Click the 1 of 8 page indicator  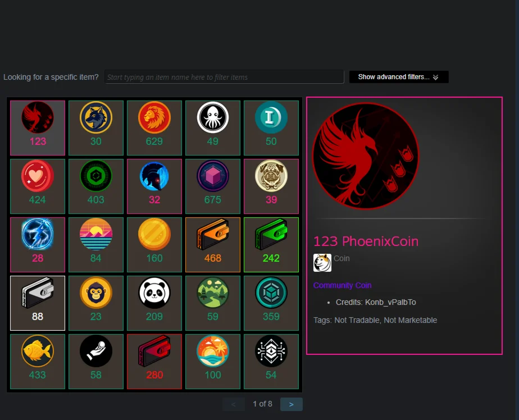pyautogui.click(x=262, y=404)
